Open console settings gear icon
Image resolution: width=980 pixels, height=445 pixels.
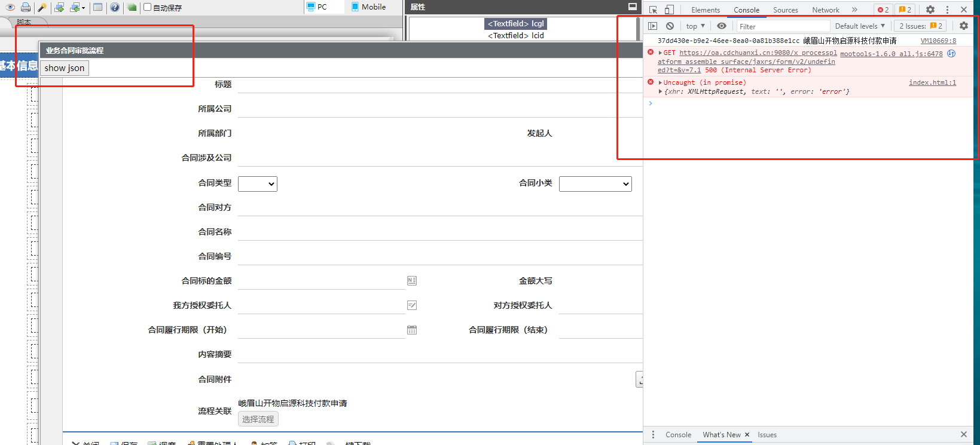pos(964,26)
